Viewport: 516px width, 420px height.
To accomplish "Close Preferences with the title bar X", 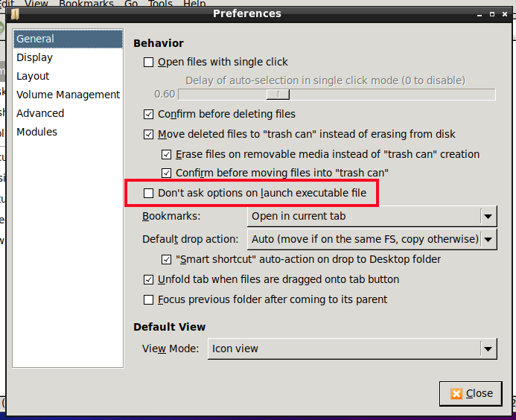I will pyautogui.click(x=505, y=14).
